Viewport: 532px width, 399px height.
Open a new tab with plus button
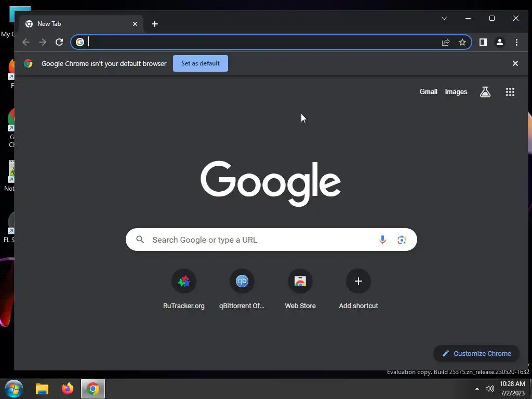155,24
